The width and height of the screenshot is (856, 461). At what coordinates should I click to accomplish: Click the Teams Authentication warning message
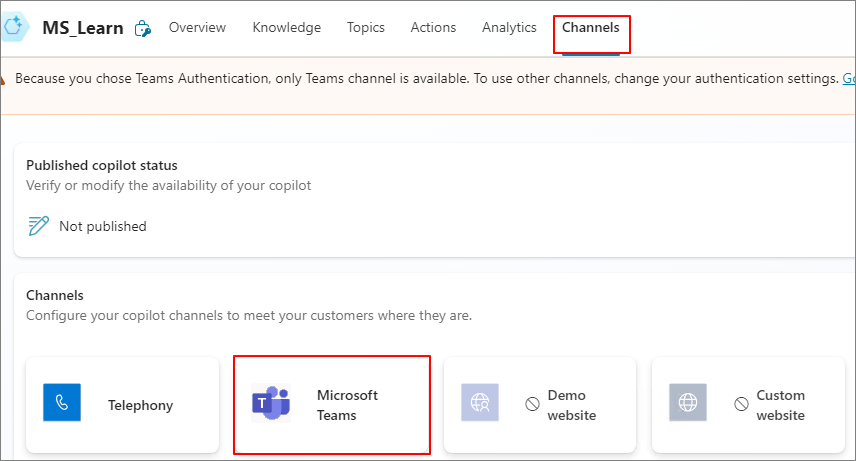[x=426, y=79]
